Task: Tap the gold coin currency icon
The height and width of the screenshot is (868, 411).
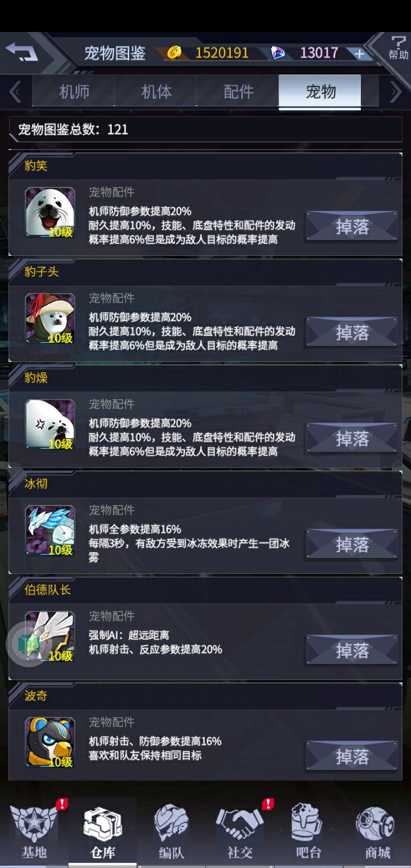Action: (174, 53)
